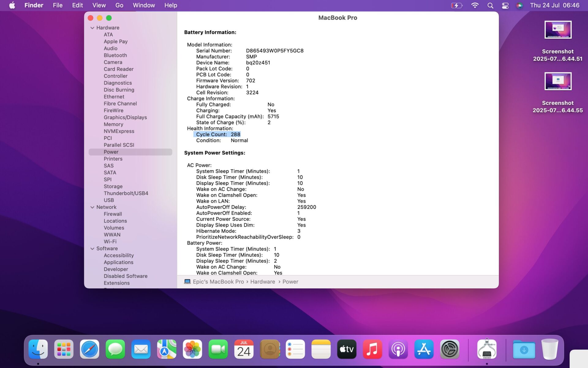Select Disabled Software in sidebar
This screenshot has height=368, width=588.
[126, 276]
